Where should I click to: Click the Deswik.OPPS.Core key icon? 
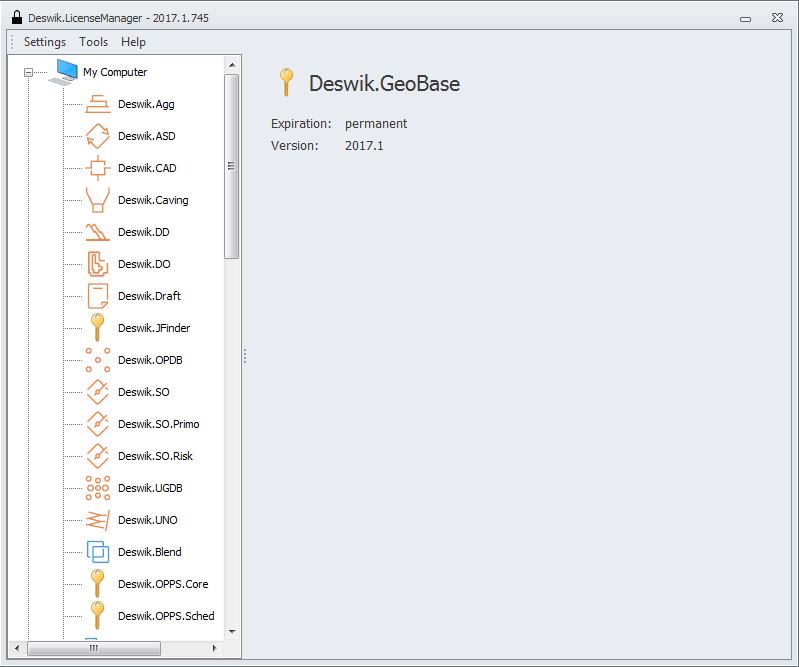coord(97,583)
